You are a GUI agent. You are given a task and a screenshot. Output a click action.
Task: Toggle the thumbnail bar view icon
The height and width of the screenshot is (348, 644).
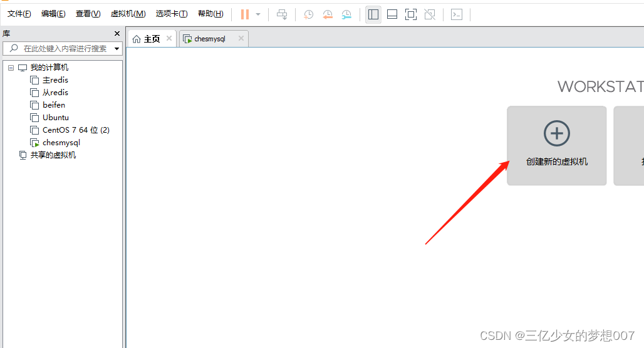coord(392,14)
